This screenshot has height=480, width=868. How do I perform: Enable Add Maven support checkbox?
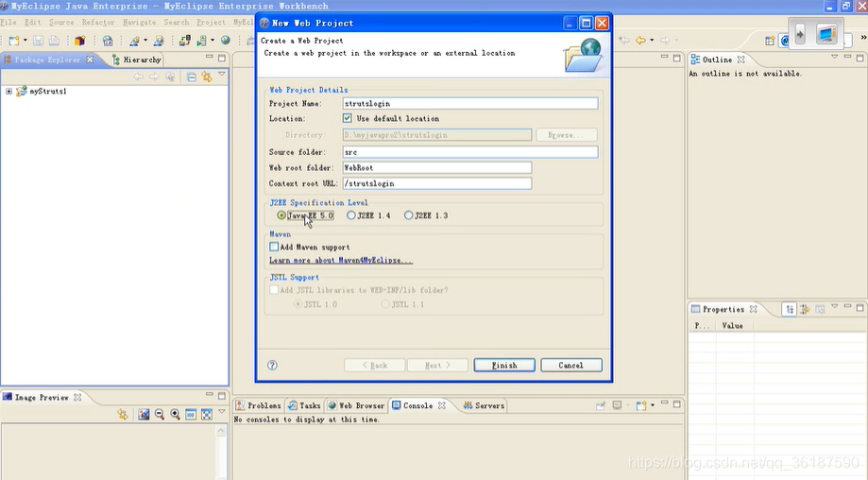(274, 247)
